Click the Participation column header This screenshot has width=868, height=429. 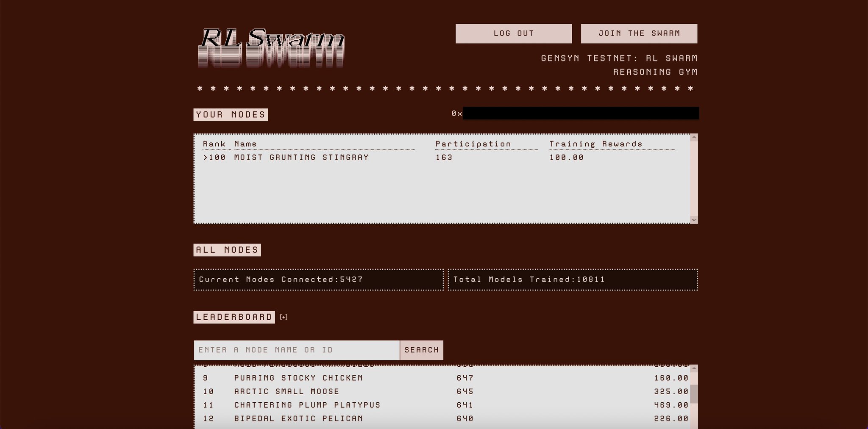click(x=473, y=144)
